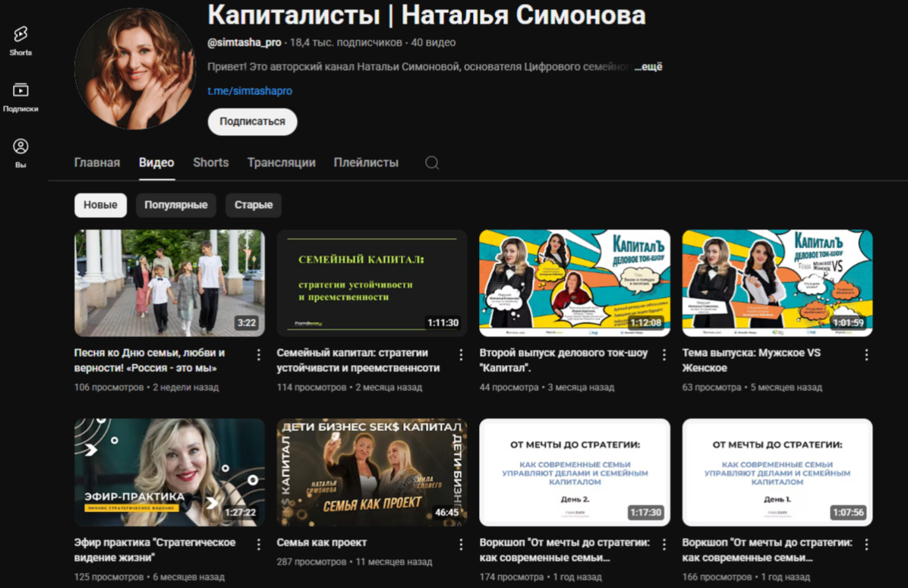Play the Капиталъ talk show thumbnail, 1:12:08
This screenshot has width=908, height=588.
[575, 283]
